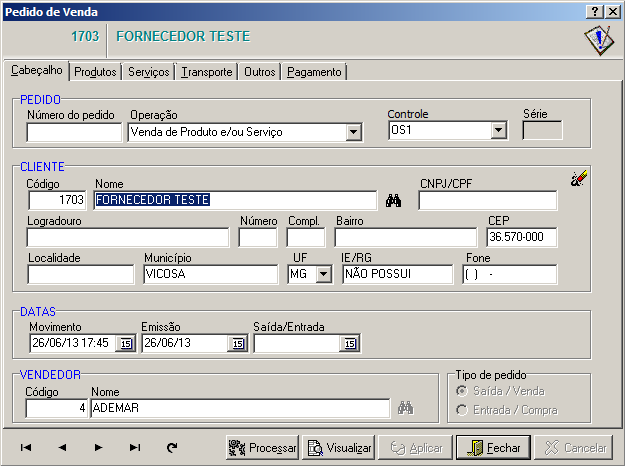Select the Entrada / Compra radio option
The height and width of the screenshot is (466, 625).
462,410
